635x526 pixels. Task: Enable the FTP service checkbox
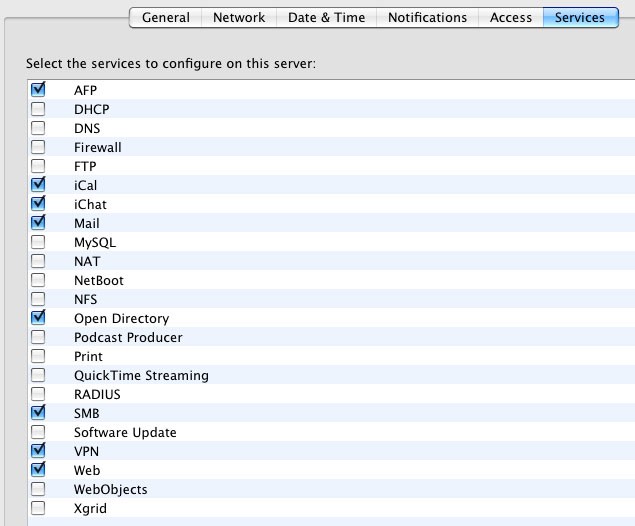click(38, 166)
